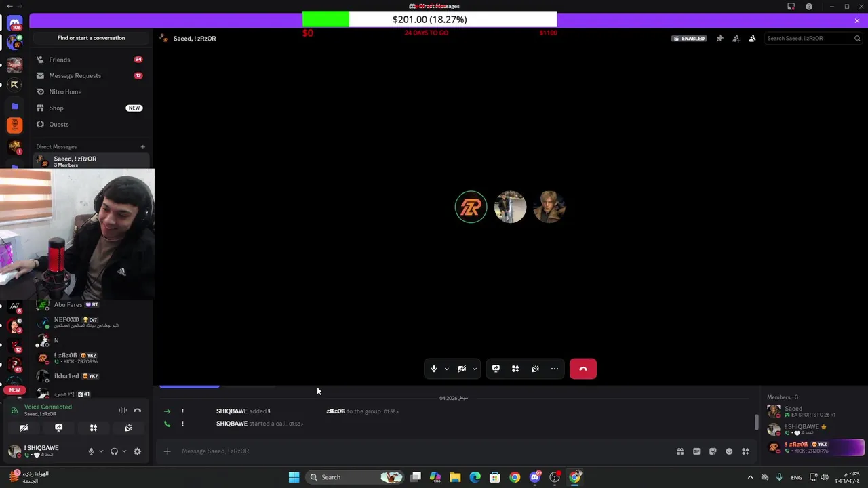Open DM with ! zRzOR in list
Image resolution: width=868 pixels, height=488 pixels.
[x=91, y=358]
